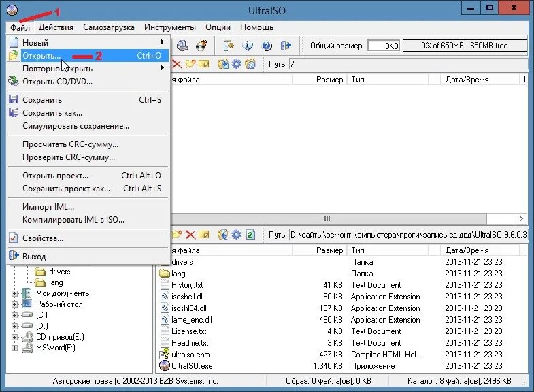Click the burn CD/DVD image toolbar icon
The width and height of the screenshot is (534, 392).
(201, 46)
